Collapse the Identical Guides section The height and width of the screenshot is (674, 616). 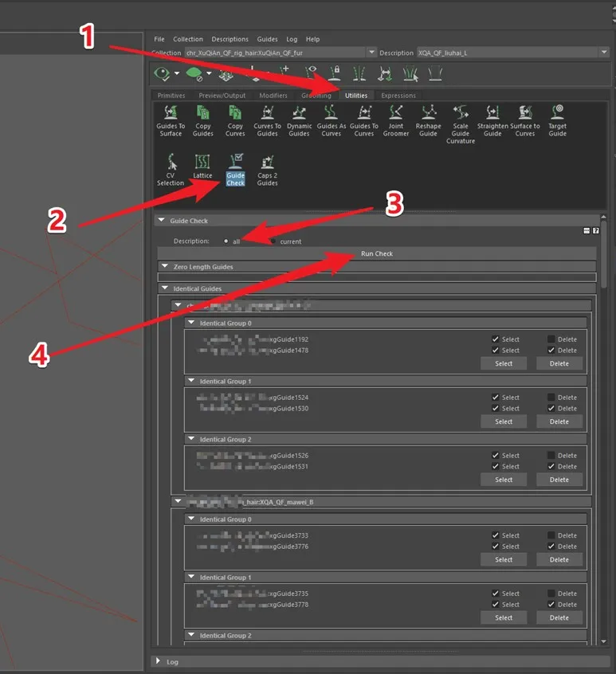tap(165, 288)
